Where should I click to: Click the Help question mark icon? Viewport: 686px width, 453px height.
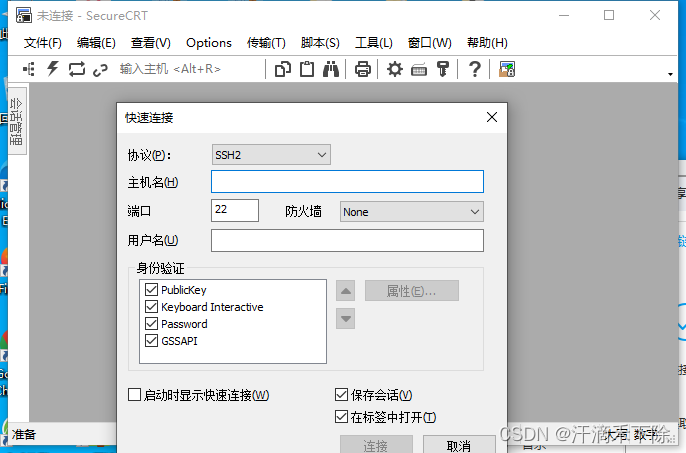coord(475,69)
